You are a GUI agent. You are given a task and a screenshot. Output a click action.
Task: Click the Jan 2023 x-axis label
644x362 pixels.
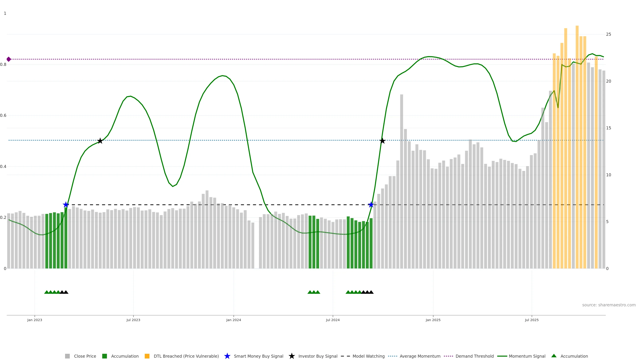pyautogui.click(x=35, y=320)
